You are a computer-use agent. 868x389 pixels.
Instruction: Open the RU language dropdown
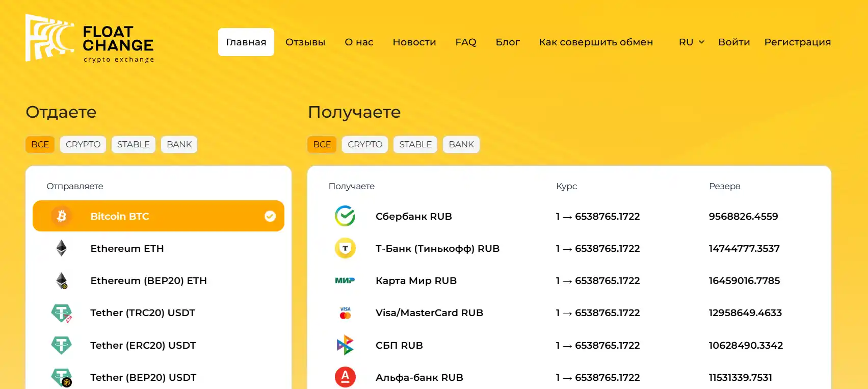point(691,42)
